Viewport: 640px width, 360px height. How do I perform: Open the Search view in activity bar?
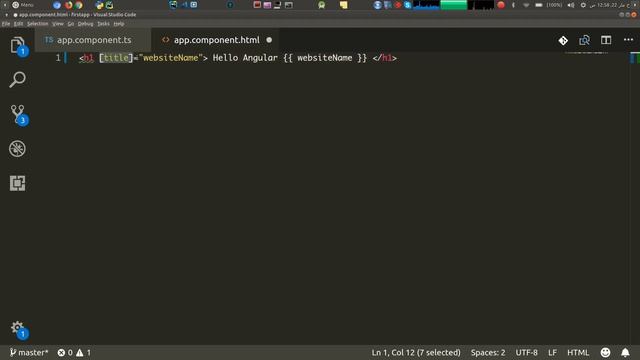point(17,80)
